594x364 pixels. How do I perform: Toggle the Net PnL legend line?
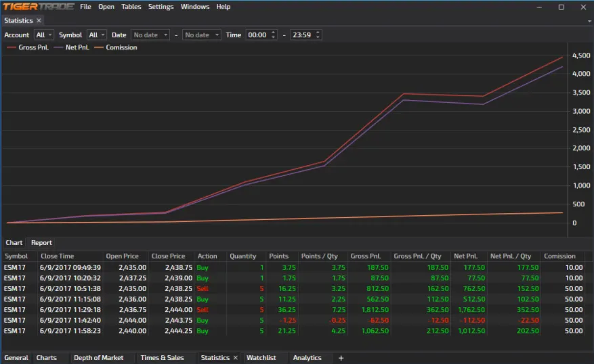tap(71, 47)
